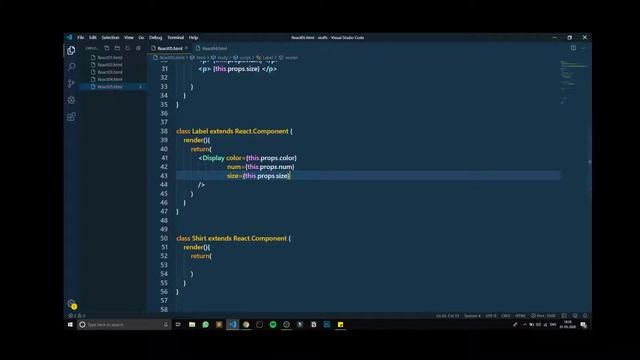Click the HTML language mode indicator
Screen dimensions: 640x360
pos(520,316)
